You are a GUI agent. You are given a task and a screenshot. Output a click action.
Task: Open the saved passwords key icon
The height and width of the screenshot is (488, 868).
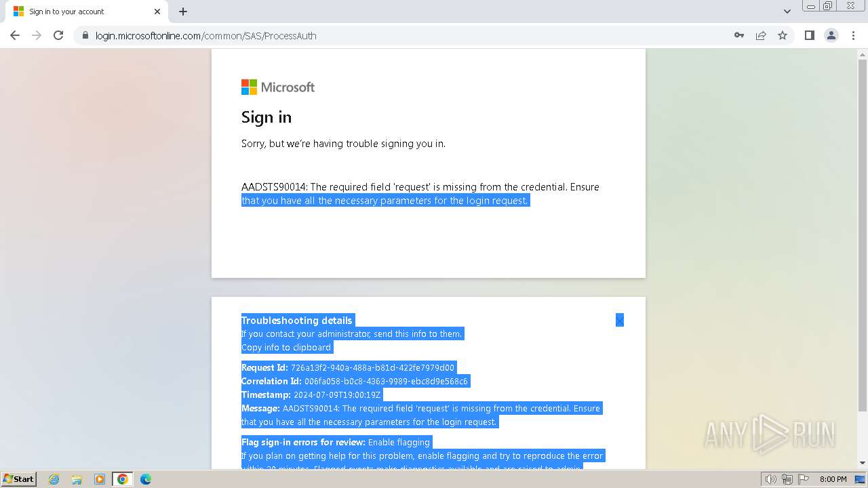coord(739,35)
